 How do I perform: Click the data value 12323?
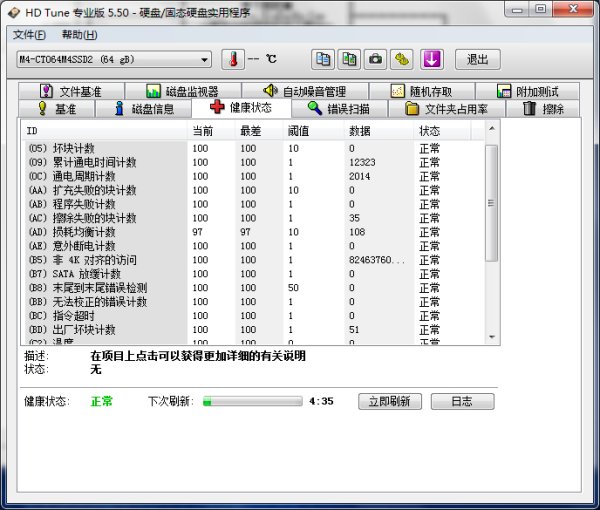362,162
